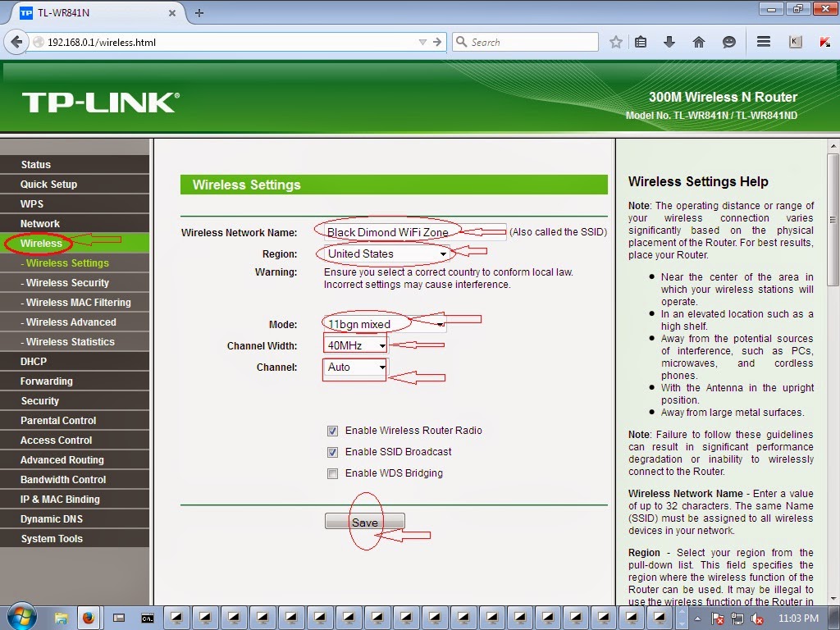The image size is (840, 630).
Task: Open the Channel Width dropdown
Action: pos(355,345)
